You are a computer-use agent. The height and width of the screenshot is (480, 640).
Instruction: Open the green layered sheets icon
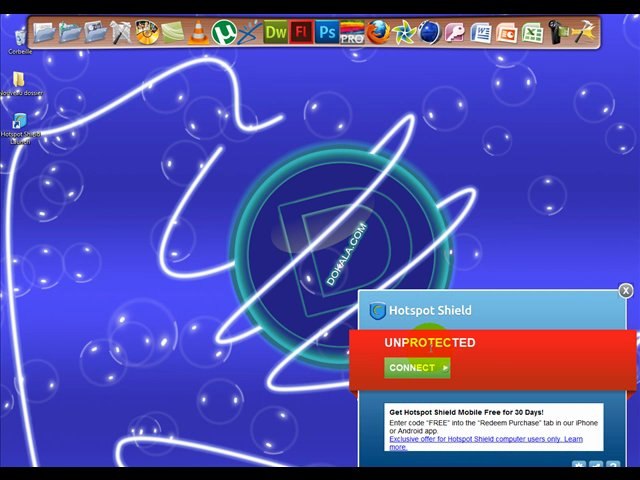[x=173, y=32]
